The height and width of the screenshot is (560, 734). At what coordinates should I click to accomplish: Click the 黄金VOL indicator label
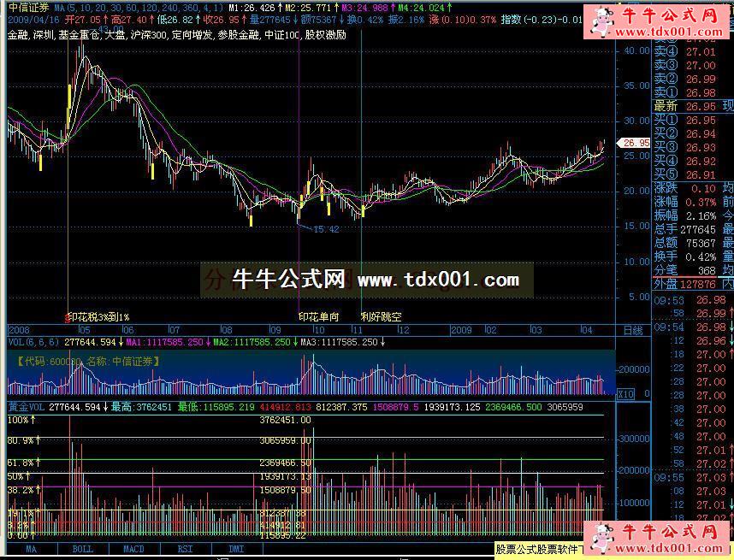[x=27, y=407]
